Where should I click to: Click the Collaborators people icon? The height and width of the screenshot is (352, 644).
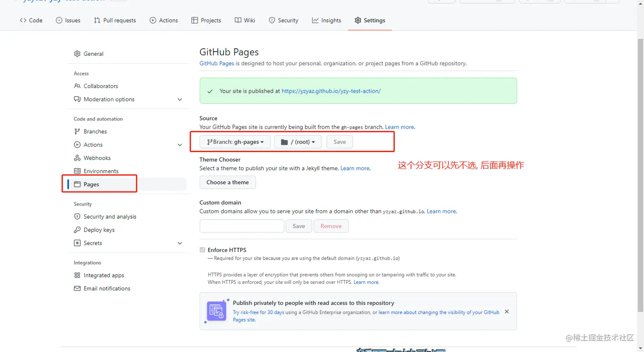[77, 86]
